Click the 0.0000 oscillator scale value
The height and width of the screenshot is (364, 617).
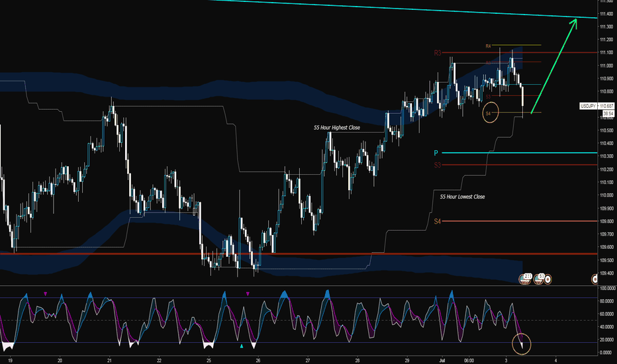coord(607,353)
